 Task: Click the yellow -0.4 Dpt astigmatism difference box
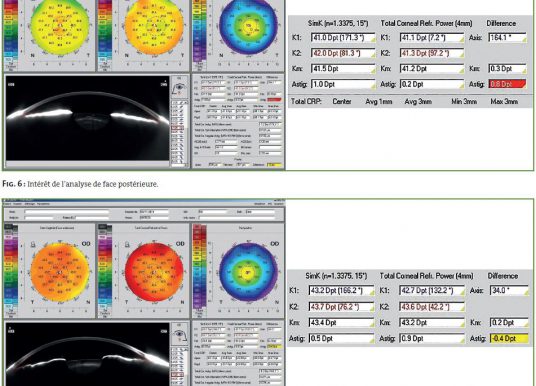pyautogui.click(x=509, y=338)
